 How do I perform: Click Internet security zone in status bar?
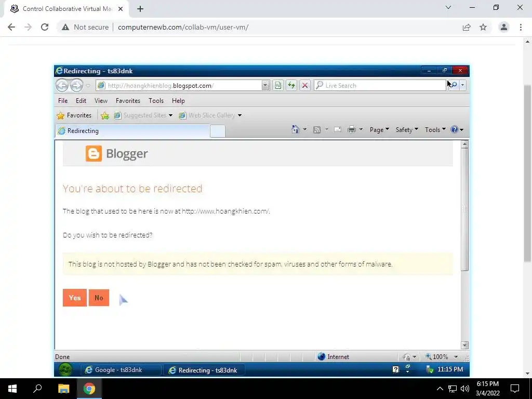[333, 356]
